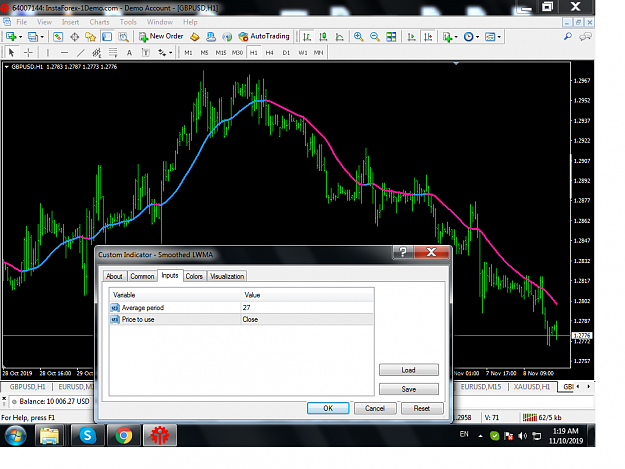Click the Reset button

click(422, 408)
